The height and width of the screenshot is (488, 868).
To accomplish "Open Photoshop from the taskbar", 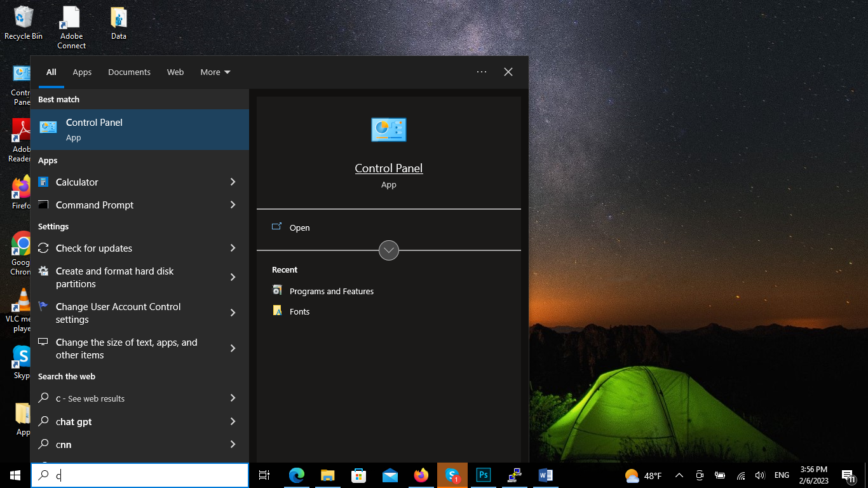I will 484,475.
